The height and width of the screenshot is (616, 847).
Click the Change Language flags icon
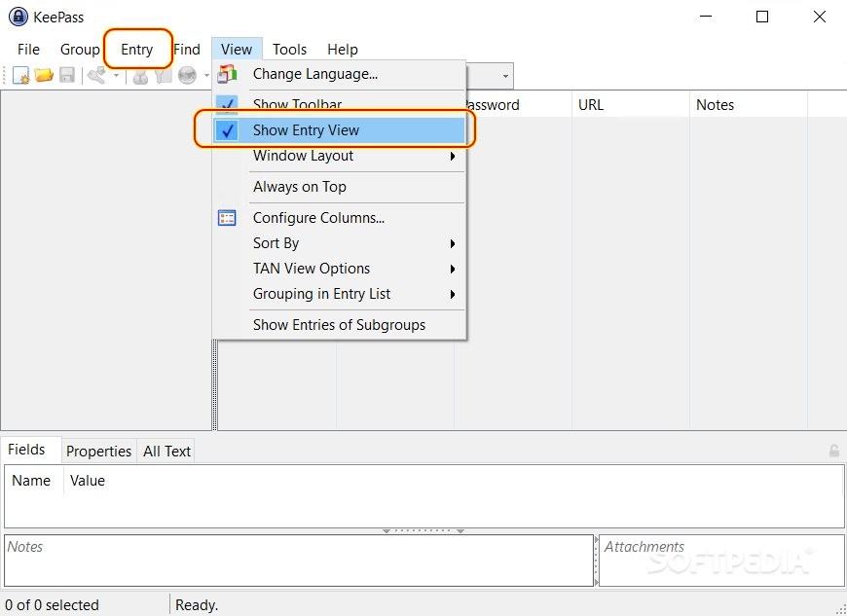click(x=227, y=74)
